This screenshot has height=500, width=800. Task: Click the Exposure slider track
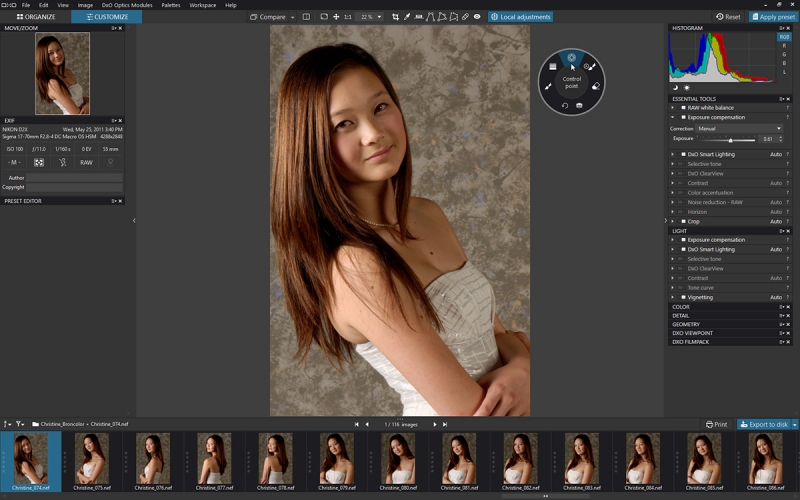[x=727, y=140]
